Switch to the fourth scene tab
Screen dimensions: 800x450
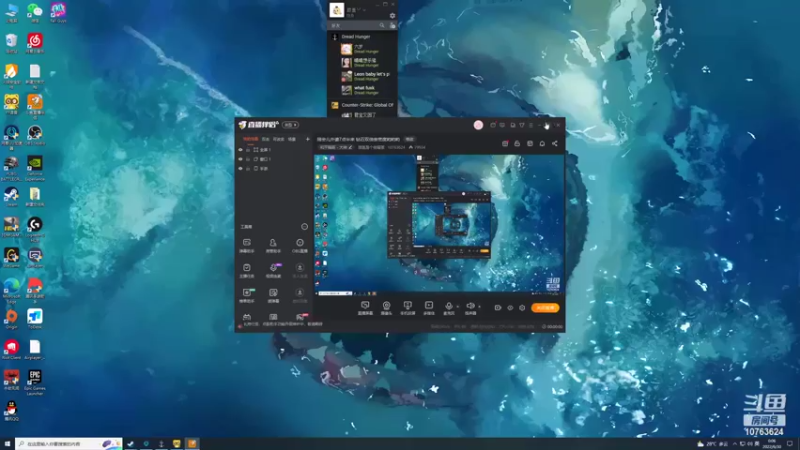click(x=292, y=139)
